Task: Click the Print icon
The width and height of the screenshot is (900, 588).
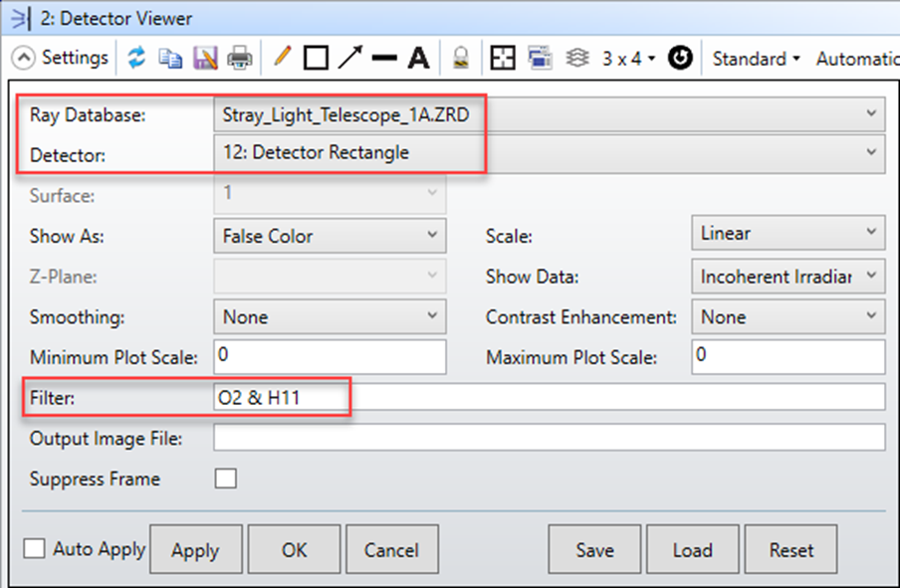Action: [x=240, y=58]
